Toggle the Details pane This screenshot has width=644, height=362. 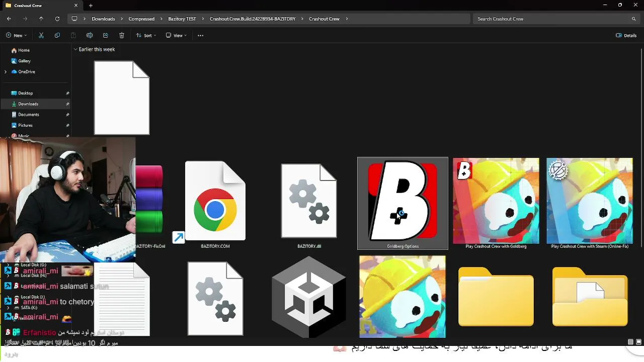(626, 35)
